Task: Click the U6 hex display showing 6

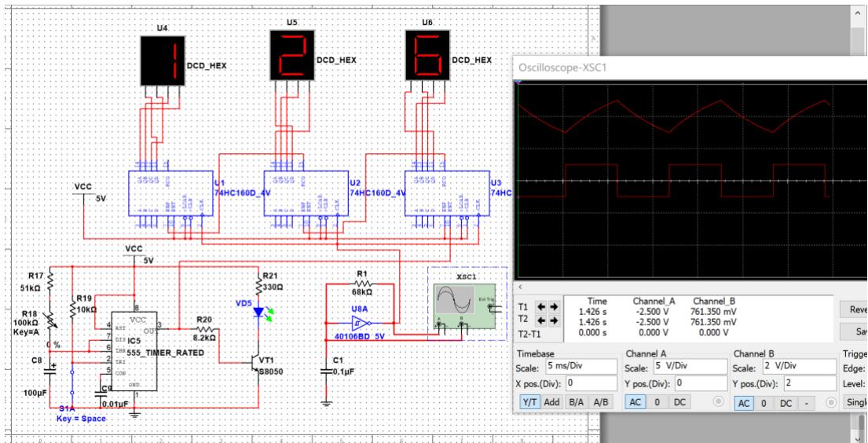Action: 427,55
